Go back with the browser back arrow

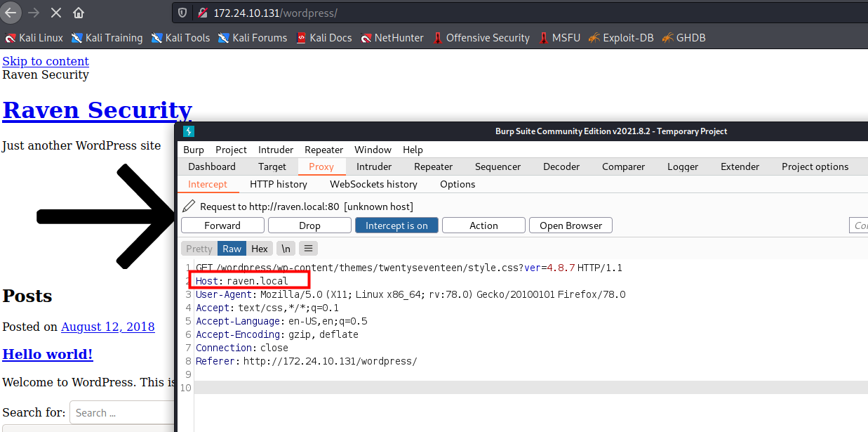pos(10,13)
